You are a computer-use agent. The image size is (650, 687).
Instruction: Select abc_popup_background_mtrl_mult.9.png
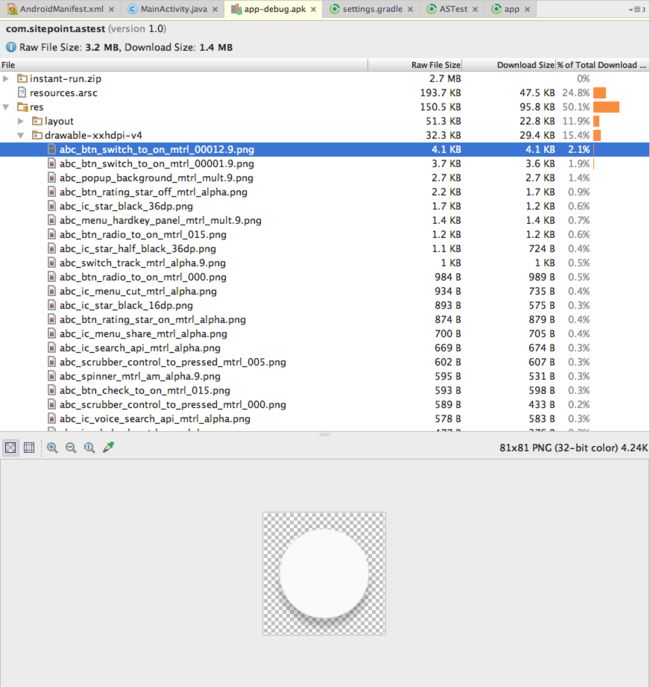tap(325, 178)
